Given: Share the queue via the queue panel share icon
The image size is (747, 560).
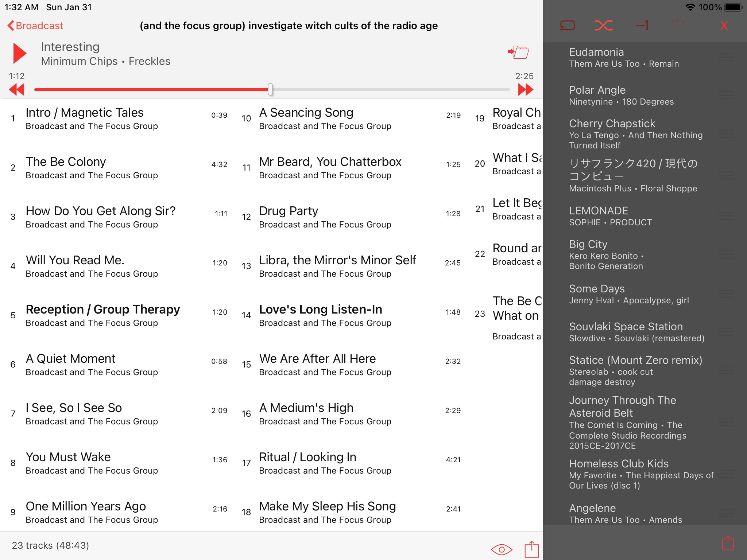Looking at the screenshot, I should pyautogui.click(x=728, y=543).
